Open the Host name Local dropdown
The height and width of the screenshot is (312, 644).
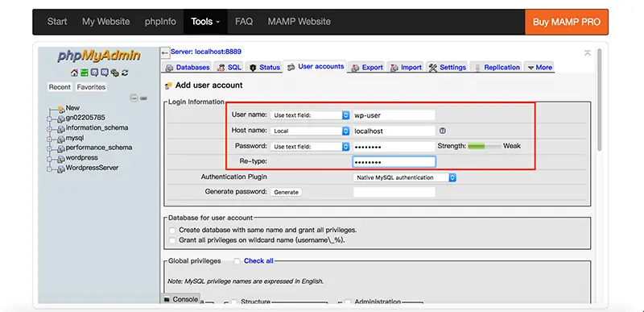coord(310,131)
